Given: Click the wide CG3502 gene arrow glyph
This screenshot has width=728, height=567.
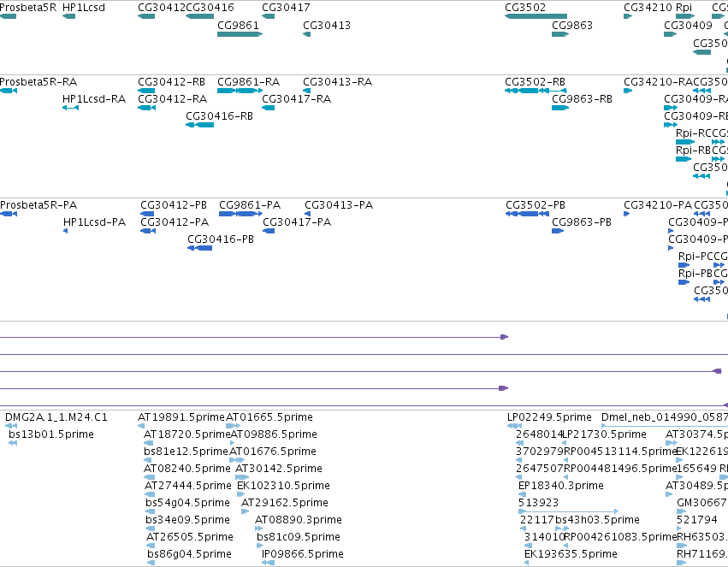Looking at the screenshot, I should click(x=536, y=16).
